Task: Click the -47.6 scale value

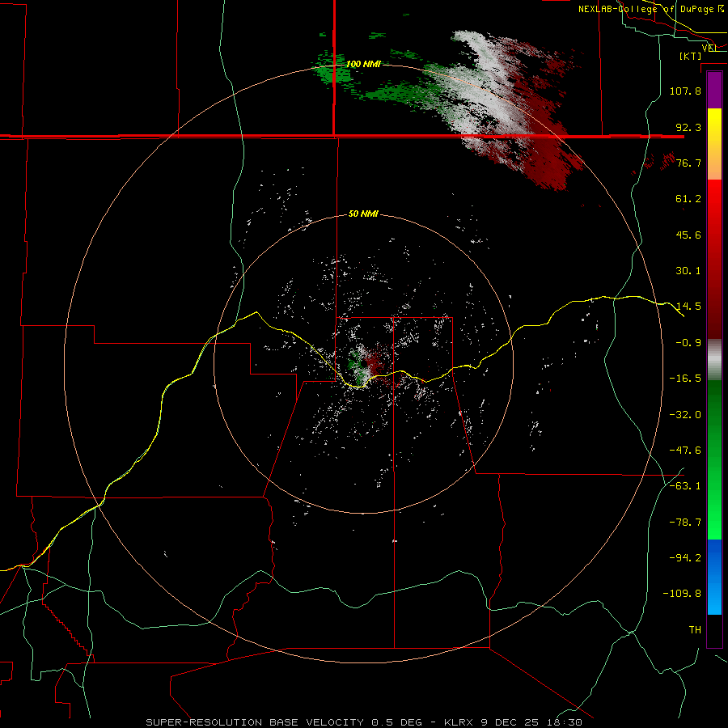Action: [x=685, y=451]
